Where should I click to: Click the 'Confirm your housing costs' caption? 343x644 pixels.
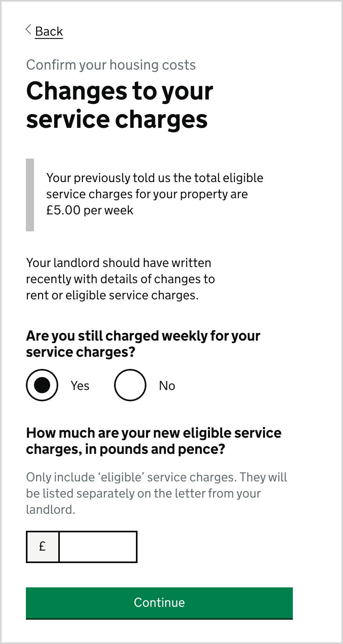[111, 65]
